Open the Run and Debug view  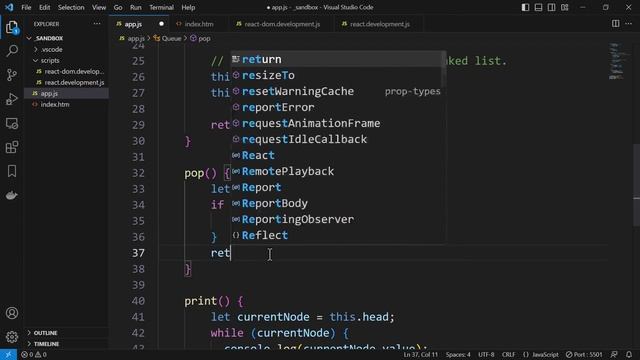coord(12,99)
